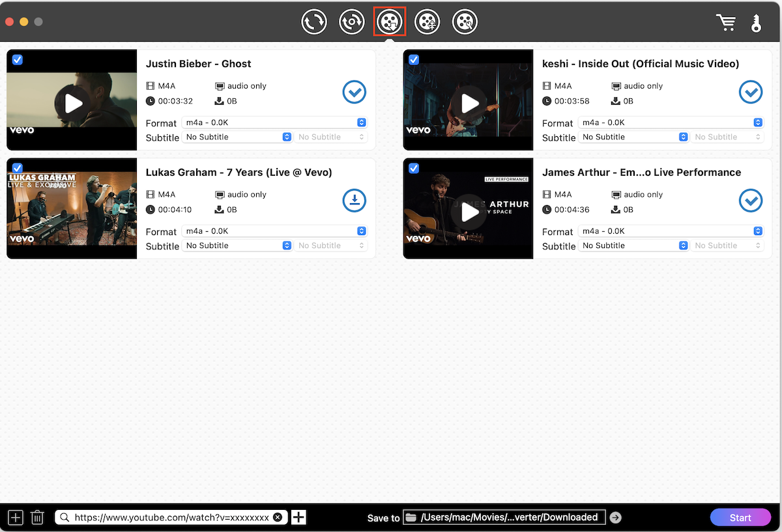Open output folder with arrow icon
Image resolution: width=782 pixels, height=532 pixels.
coord(615,518)
